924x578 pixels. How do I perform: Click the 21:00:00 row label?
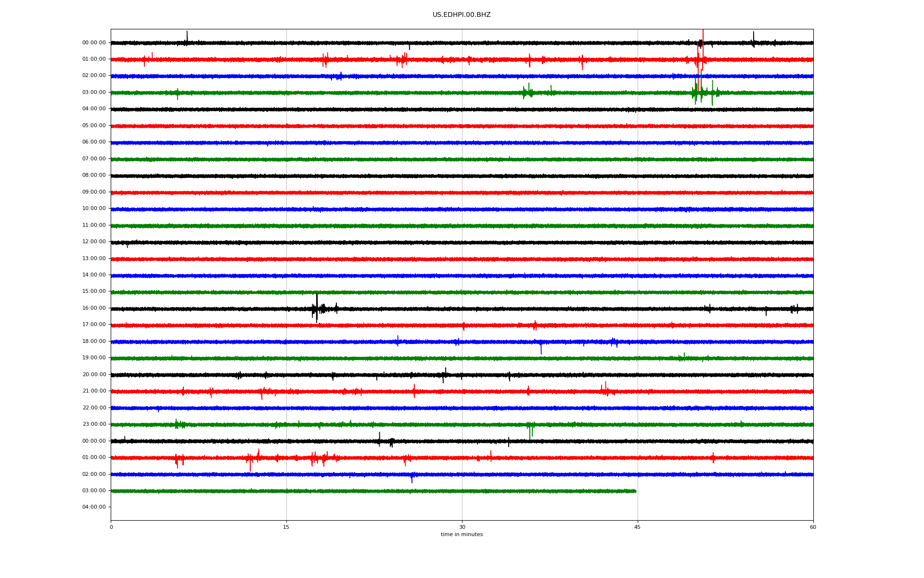[x=94, y=391]
